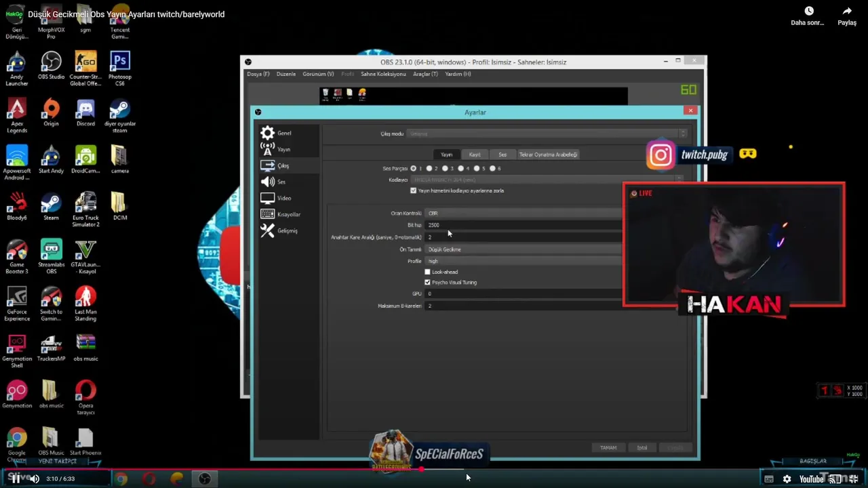Viewport: 868px width, 488px height.
Task: Seek using the video progress bar
Action: [434, 468]
